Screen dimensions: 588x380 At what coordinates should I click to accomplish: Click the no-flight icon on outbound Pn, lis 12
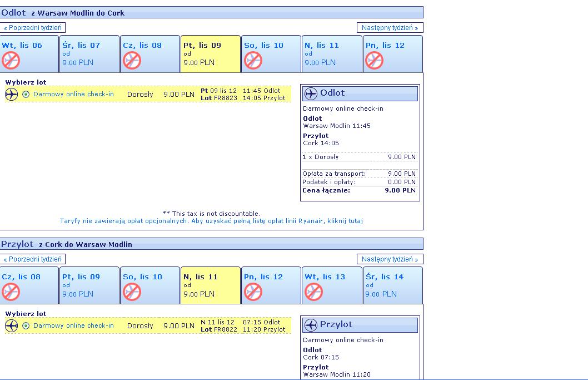coord(374,61)
